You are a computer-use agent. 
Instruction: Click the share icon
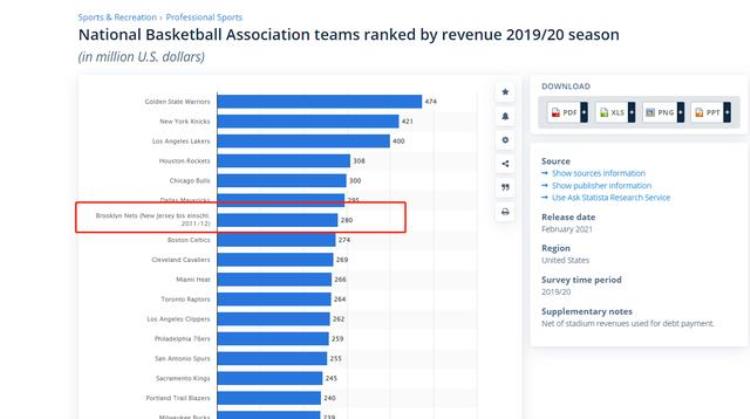pos(505,164)
